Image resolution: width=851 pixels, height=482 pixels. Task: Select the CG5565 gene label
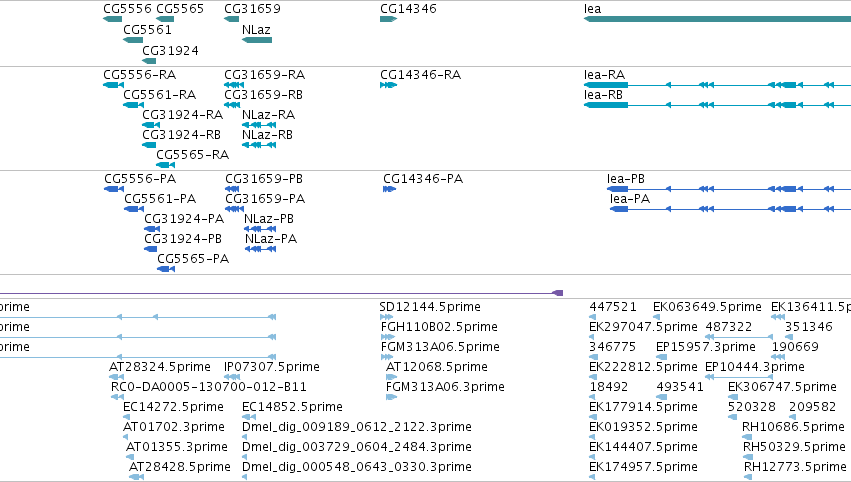(x=180, y=9)
